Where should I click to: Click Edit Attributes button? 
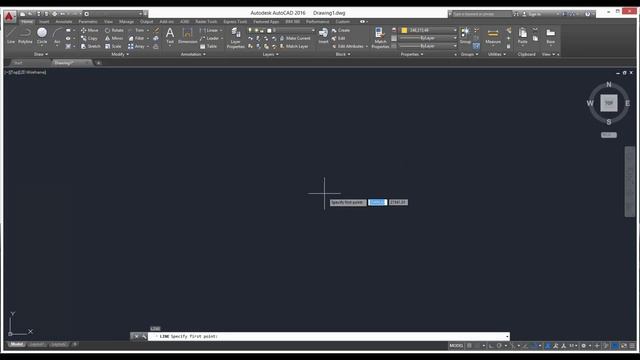tap(347, 47)
